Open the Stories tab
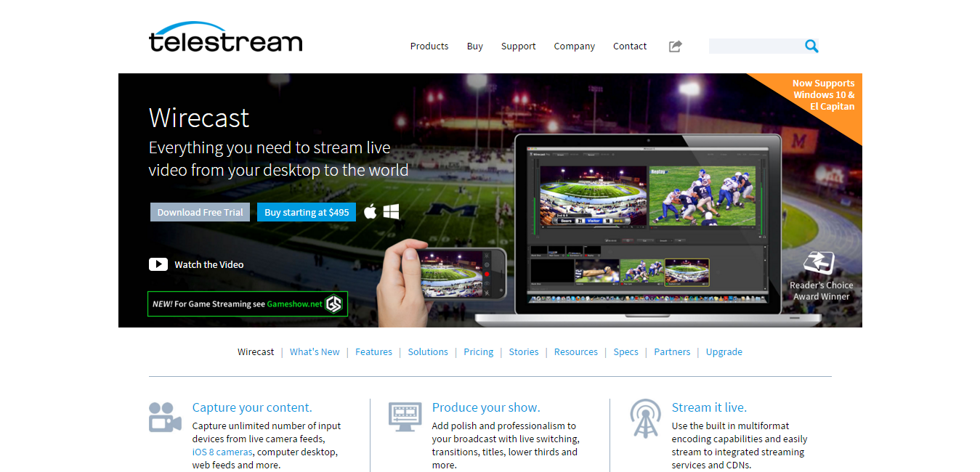980x472 pixels. [524, 351]
